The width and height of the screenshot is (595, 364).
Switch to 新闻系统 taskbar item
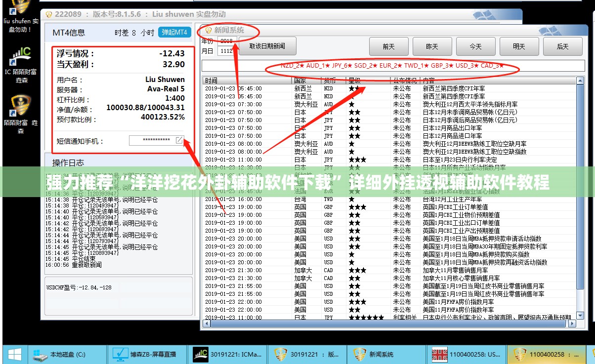tap(387, 354)
